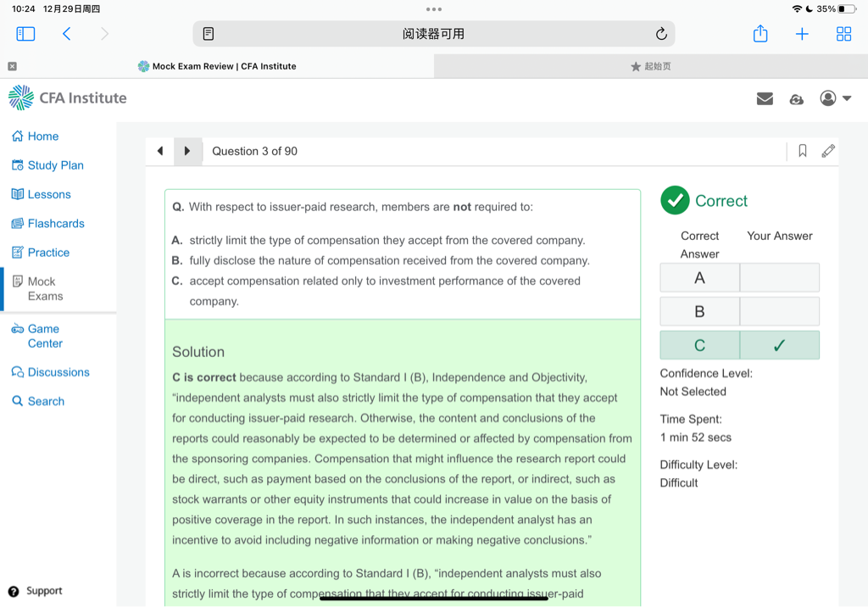
Task: Open the messages envelope icon
Action: coord(765,98)
